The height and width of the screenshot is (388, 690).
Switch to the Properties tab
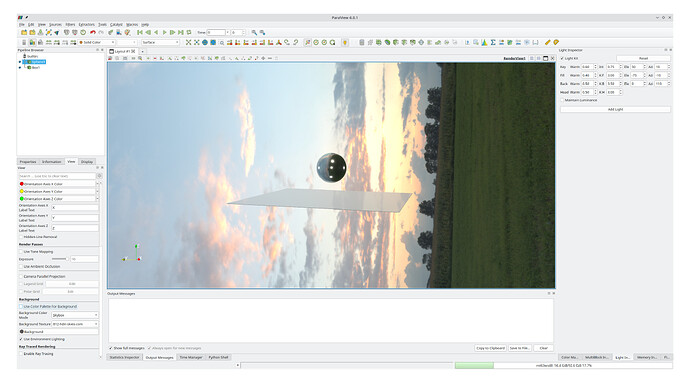tap(28, 162)
